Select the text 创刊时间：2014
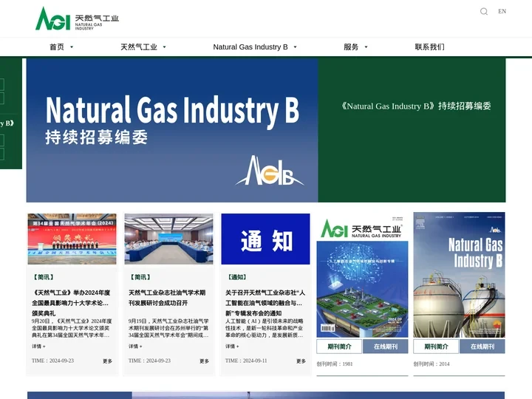The height and width of the screenshot is (399, 532). coord(432,364)
